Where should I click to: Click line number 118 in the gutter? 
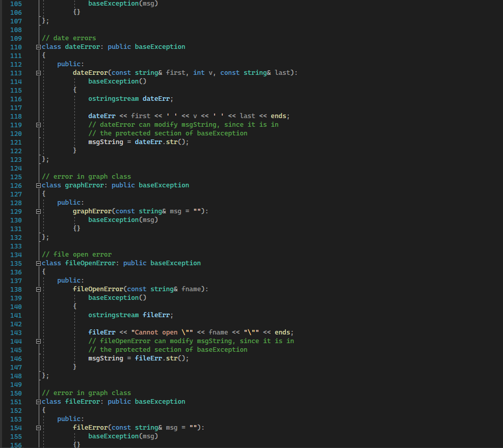click(x=16, y=116)
